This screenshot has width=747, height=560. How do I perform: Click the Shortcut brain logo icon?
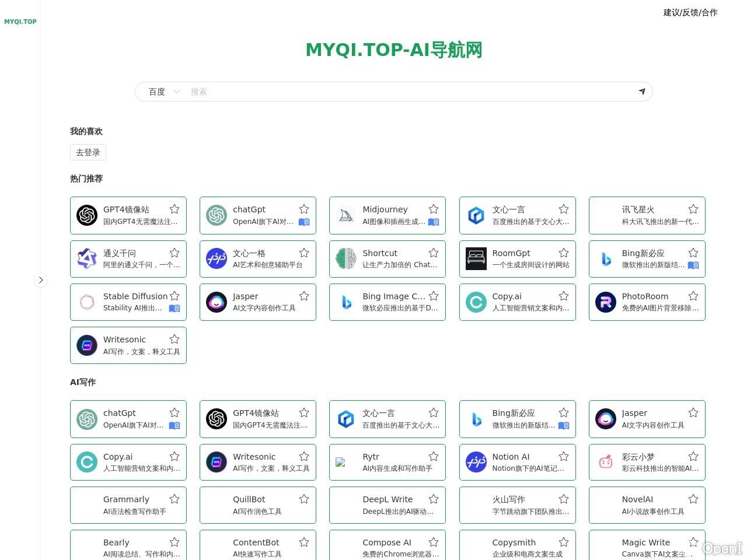[346, 258]
